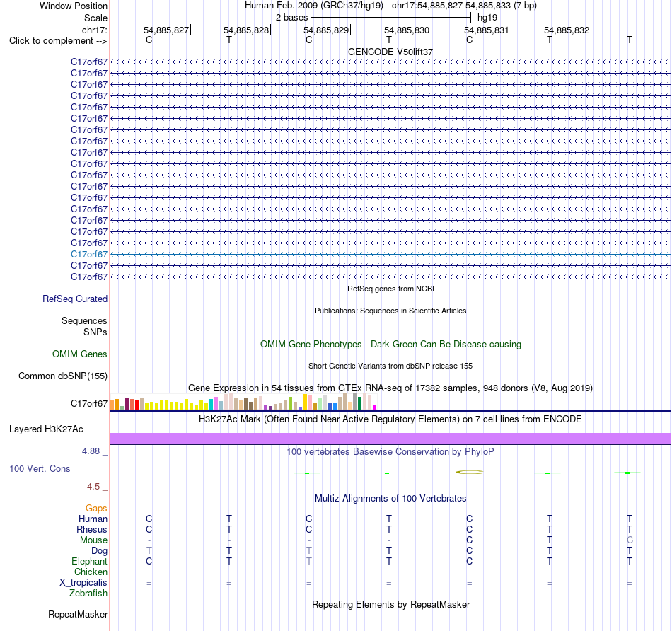672x631 pixels.
Task: Click the '2 bases' scale text
Action: click(291, 18)
